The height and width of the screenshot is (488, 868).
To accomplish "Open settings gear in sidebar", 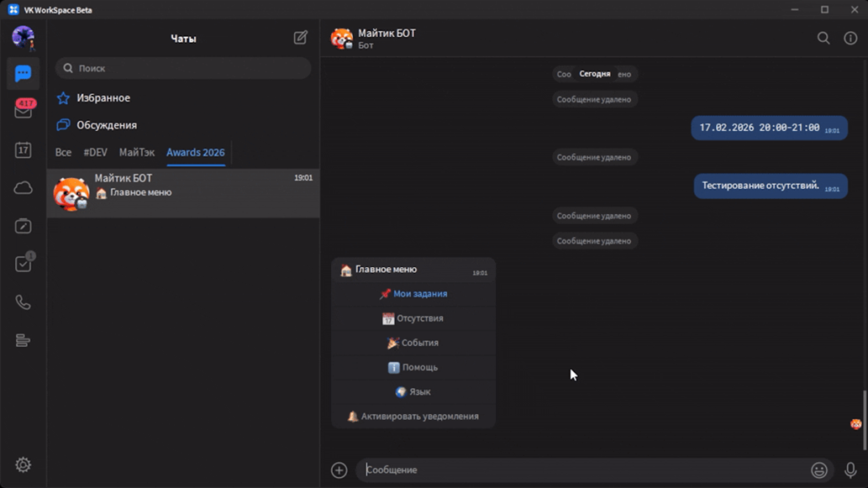I will (x=23, y=464).
